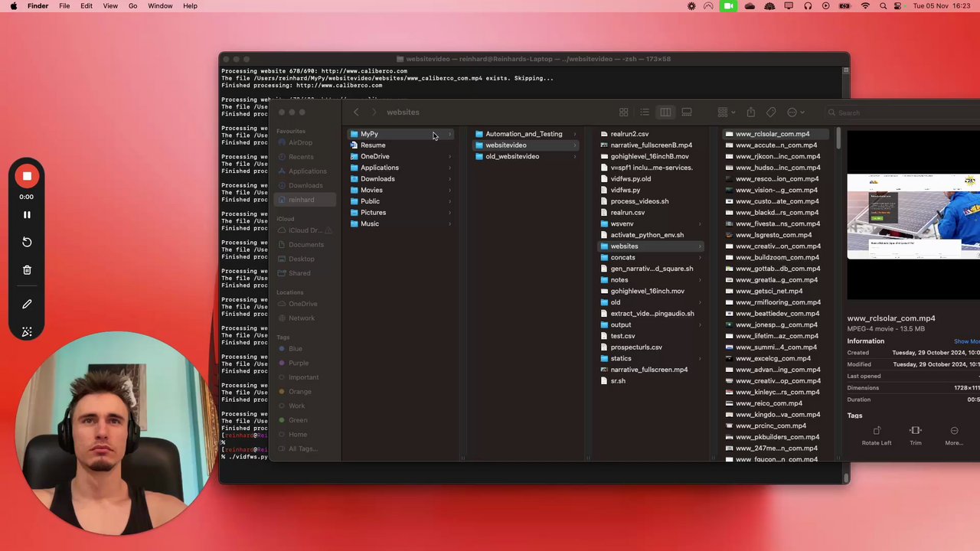Viewport: 980px width, 551px height.
Task: Select the reinhard home folder in sidebar
Action: pyautogui.click(x=305, y=200)
